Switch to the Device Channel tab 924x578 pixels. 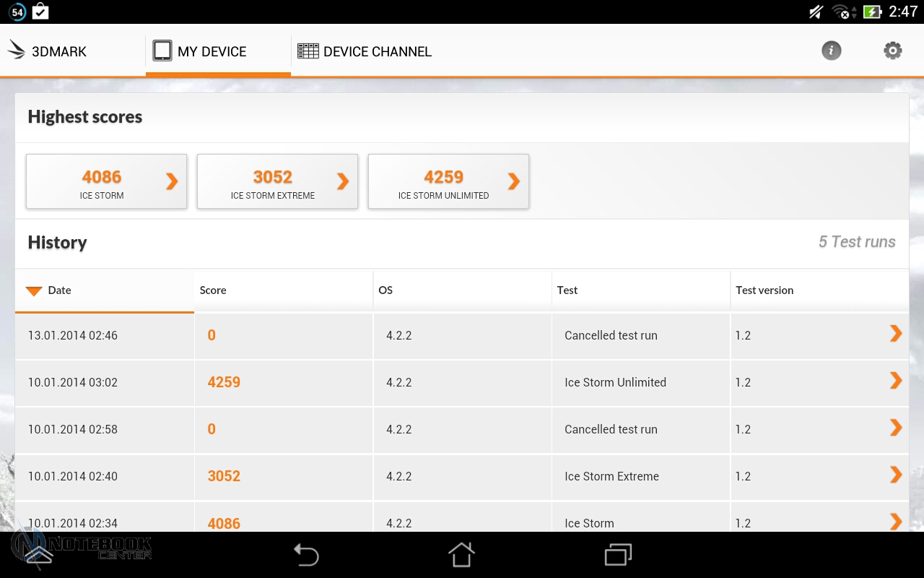pos(377,51)
